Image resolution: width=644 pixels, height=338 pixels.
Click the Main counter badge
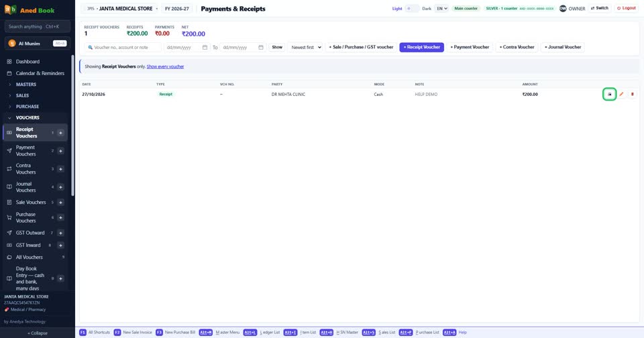click(x=466, y=8)
